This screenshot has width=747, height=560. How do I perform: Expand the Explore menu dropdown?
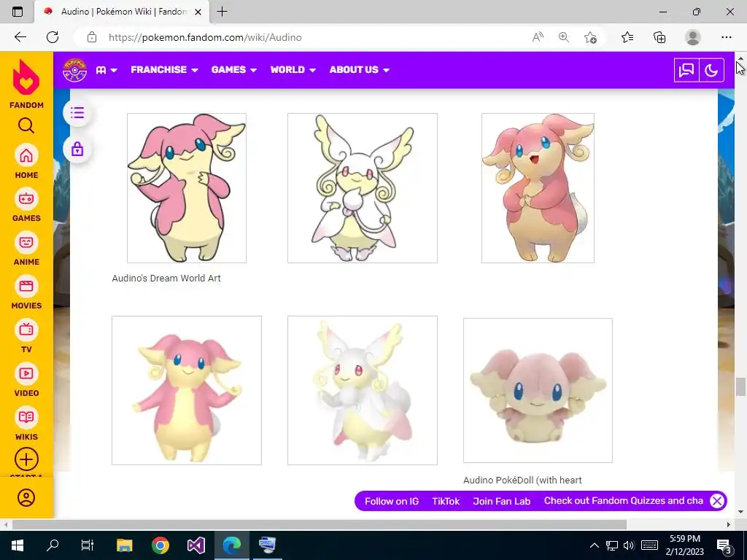107,70
